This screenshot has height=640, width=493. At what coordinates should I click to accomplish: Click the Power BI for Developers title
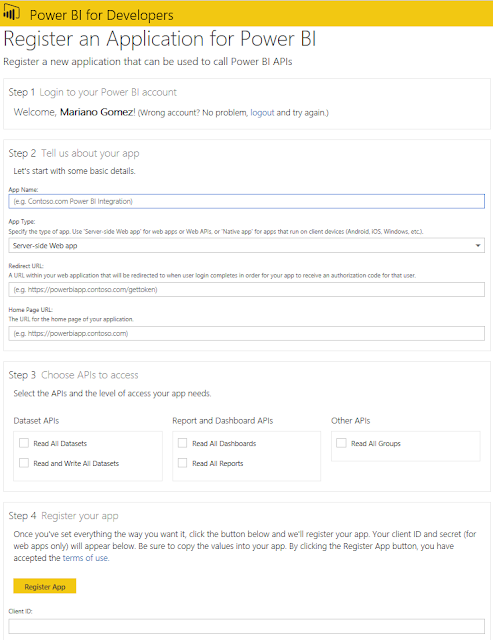[102, 15]
